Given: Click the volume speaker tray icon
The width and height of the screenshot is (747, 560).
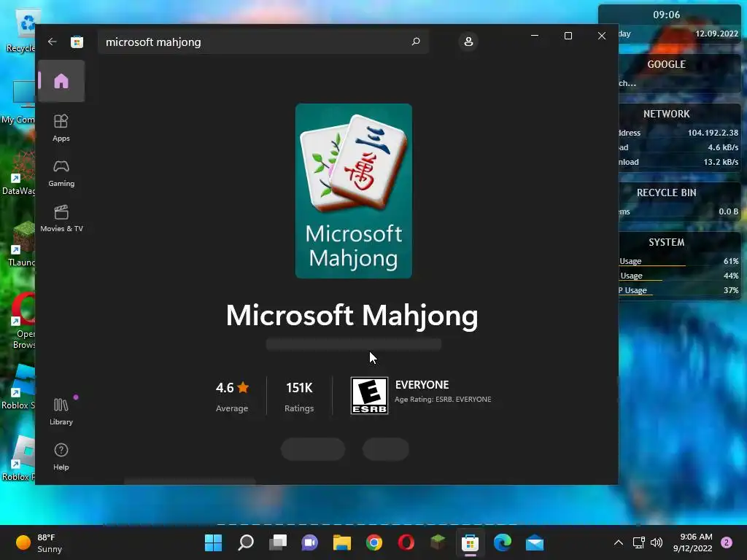Looking at the screenshot, I should coord(657,542).
